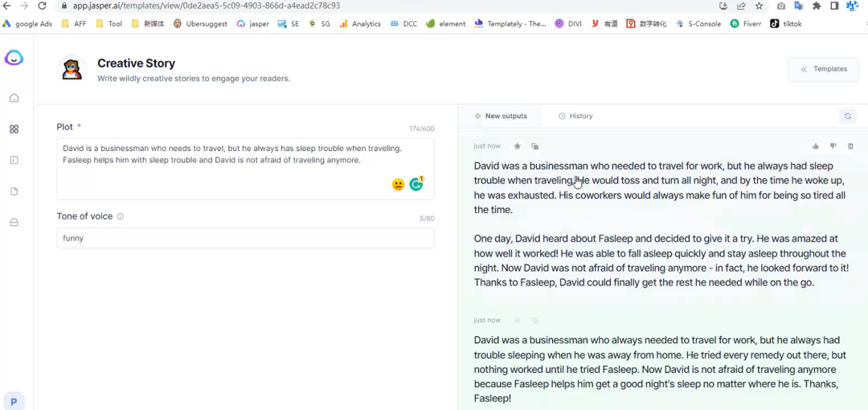Viewport: 868px width, 410px height.
Task: Click the 174/600 character counter
Action: point(422,129)
